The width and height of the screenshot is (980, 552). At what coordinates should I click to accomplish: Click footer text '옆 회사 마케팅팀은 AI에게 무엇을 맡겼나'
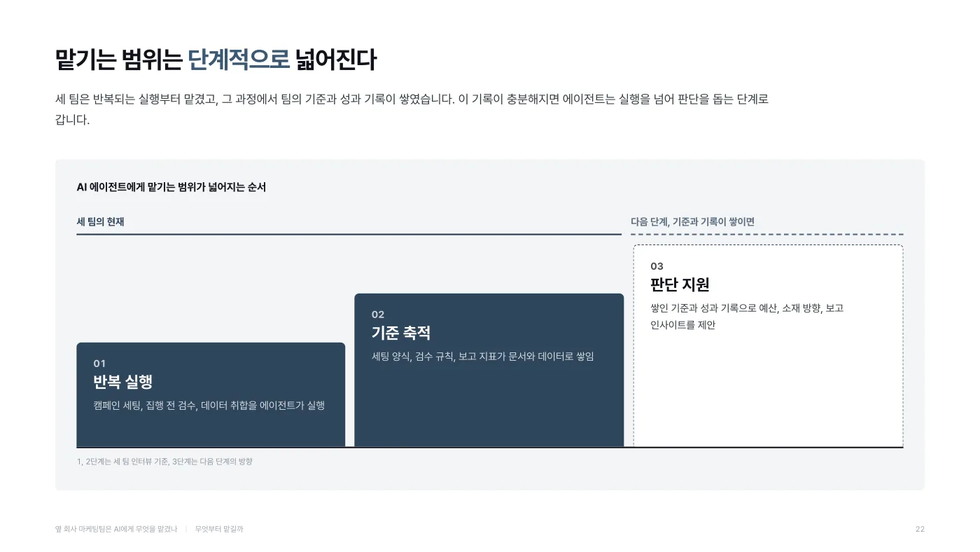(x=116, y=530)
